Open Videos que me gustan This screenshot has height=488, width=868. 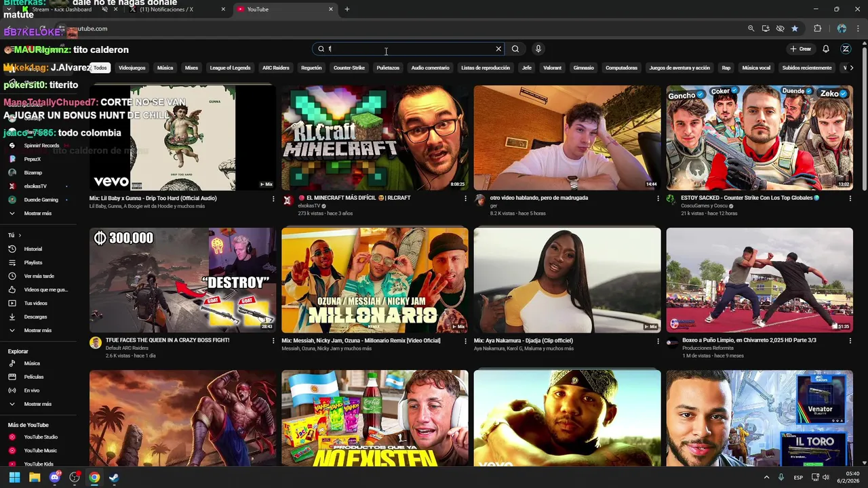45,289
